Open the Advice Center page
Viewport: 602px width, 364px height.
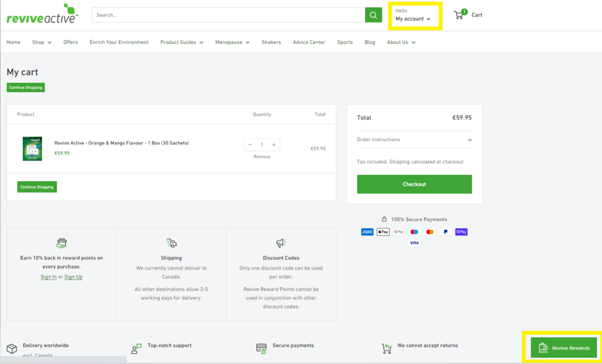click(309, 42)
